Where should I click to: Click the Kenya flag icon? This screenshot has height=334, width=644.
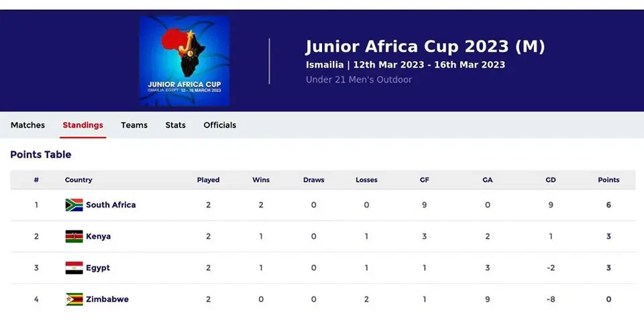pyautogui.click(x=74, y=237)
